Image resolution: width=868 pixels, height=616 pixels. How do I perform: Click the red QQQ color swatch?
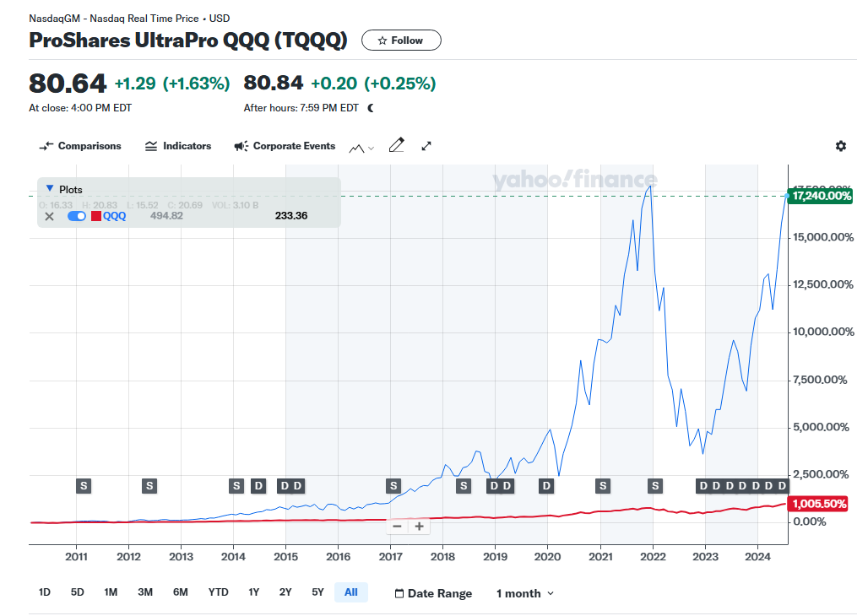coord(96,216)
